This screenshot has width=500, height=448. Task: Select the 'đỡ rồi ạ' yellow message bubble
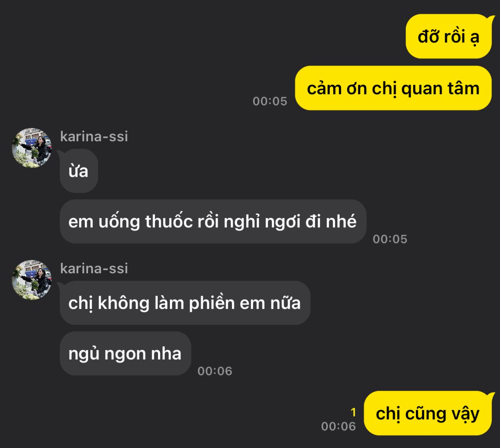pos(449,37)
